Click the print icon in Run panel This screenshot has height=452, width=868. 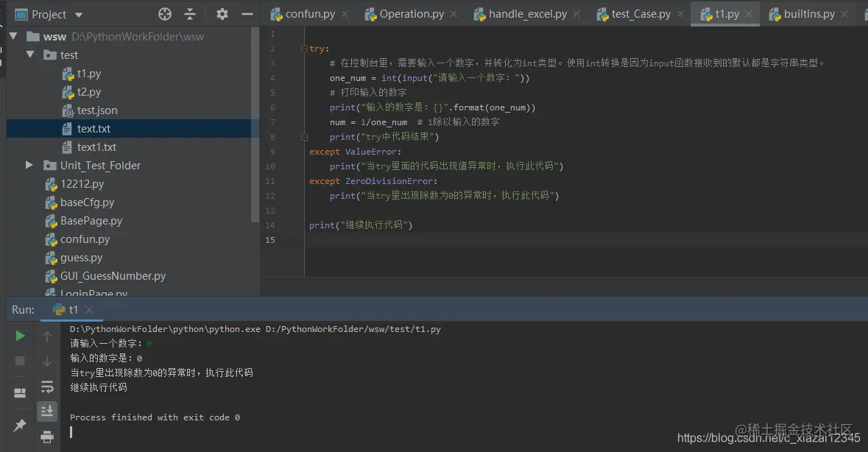[x=47, y=437]
